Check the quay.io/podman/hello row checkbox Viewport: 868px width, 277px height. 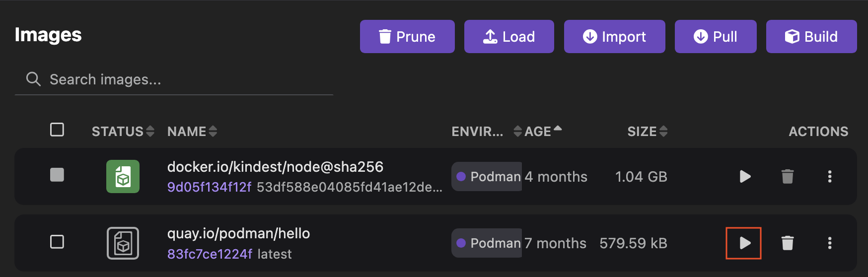coord(57,242)
